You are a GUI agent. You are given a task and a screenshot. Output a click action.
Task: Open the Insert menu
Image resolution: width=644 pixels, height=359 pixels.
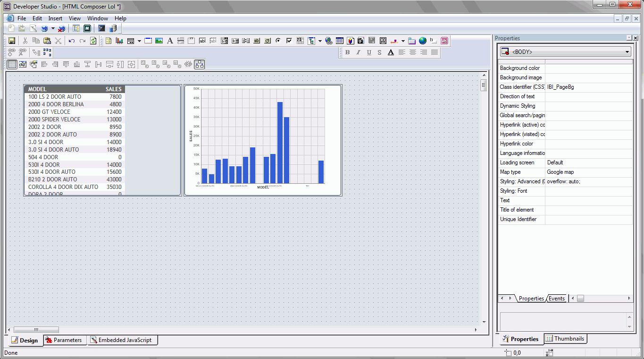55,18
